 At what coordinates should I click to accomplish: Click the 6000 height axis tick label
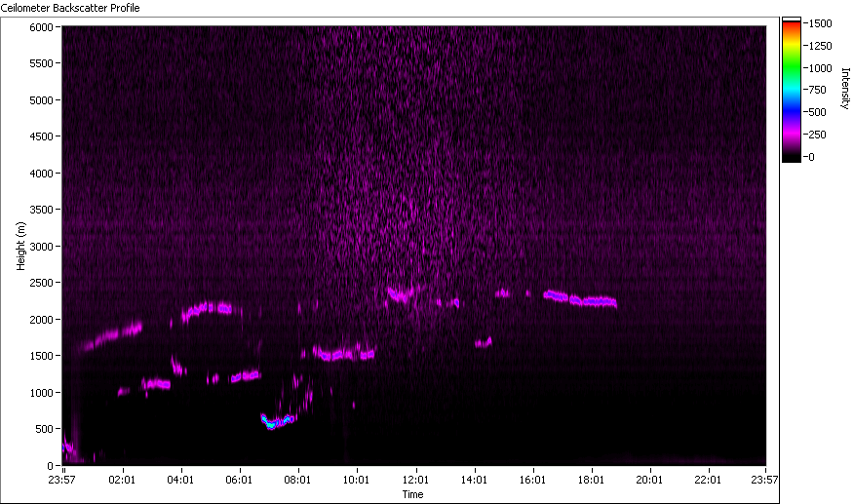41,27
